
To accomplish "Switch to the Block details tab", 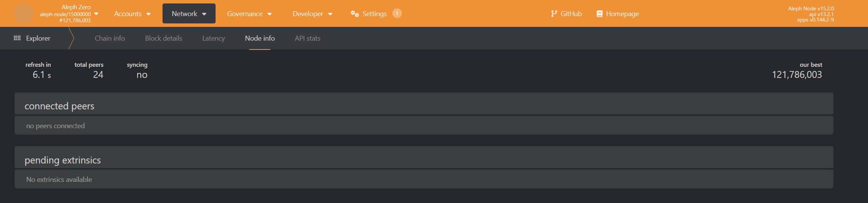I will [x=164, y=38].
